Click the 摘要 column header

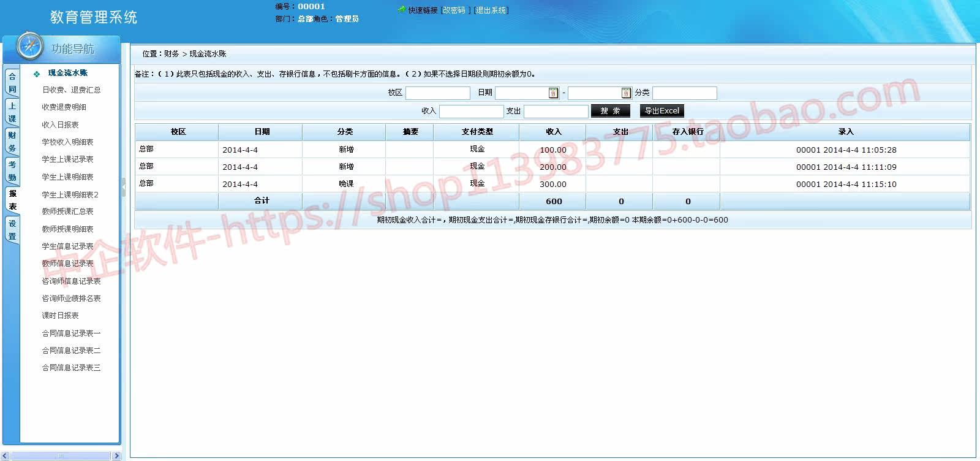410,132
